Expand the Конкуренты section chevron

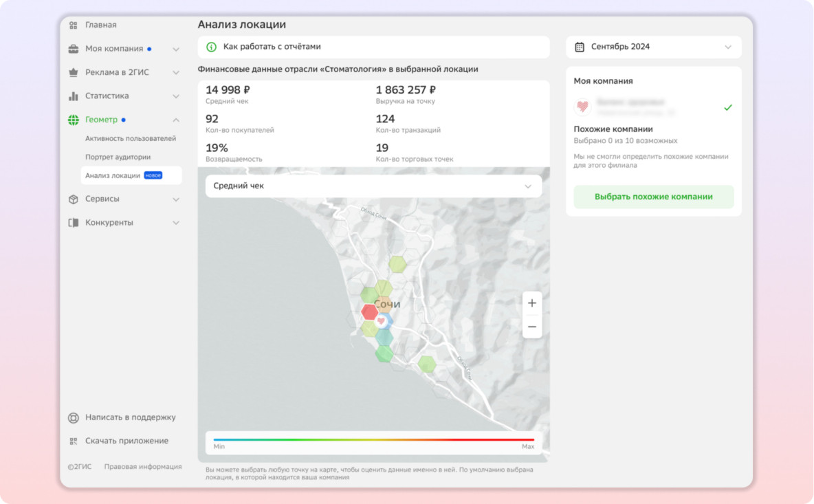[x=176, y=223]
